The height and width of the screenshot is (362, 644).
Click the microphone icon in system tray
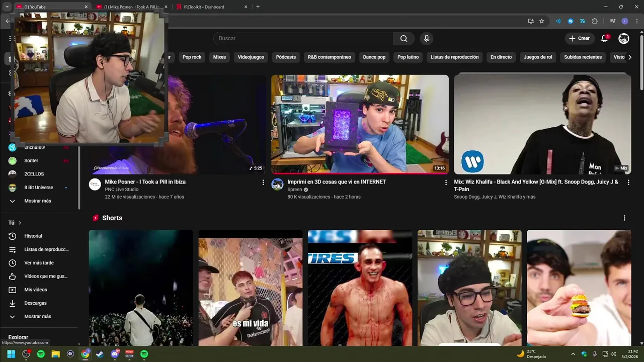(x=594, y=354)
